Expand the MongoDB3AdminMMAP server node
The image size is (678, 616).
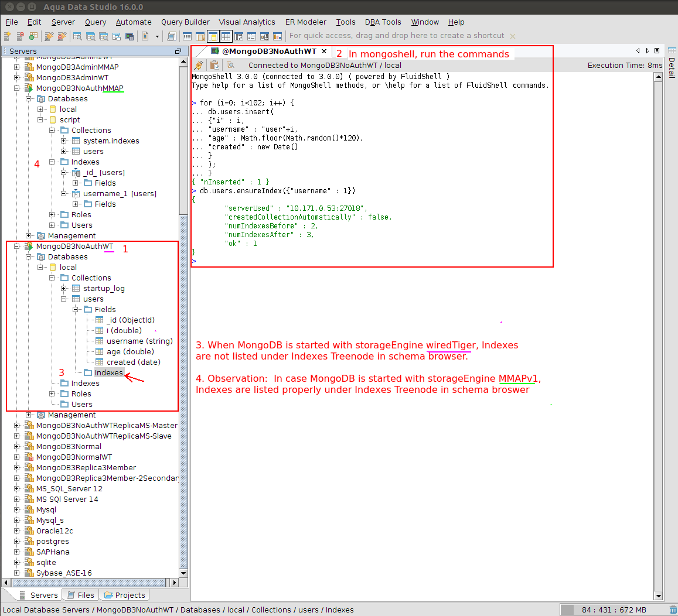point(16,67)
